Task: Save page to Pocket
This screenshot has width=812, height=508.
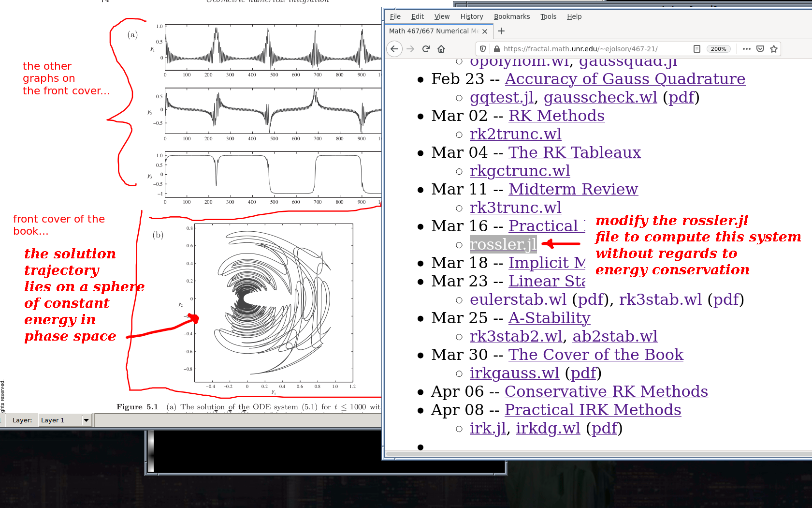Action: click(x=760, y=49)
